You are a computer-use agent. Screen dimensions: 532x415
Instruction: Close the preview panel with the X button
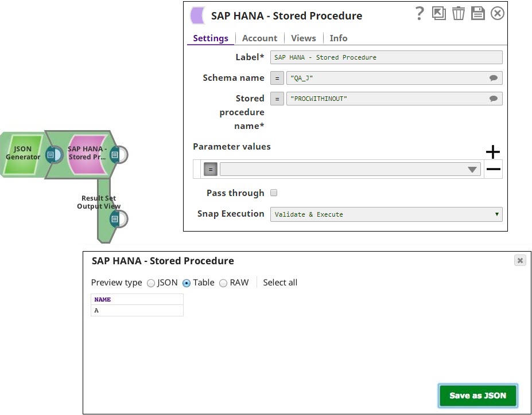coord(520,260)
